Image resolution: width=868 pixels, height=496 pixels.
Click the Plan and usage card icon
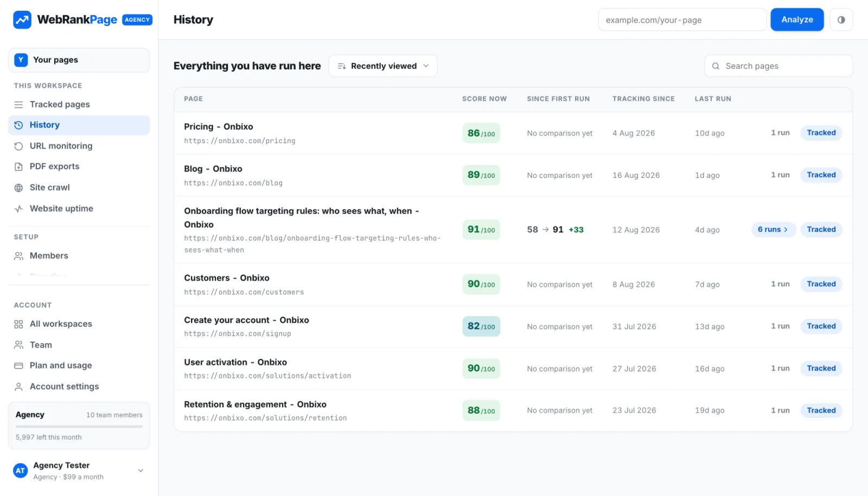click(18, 366)
